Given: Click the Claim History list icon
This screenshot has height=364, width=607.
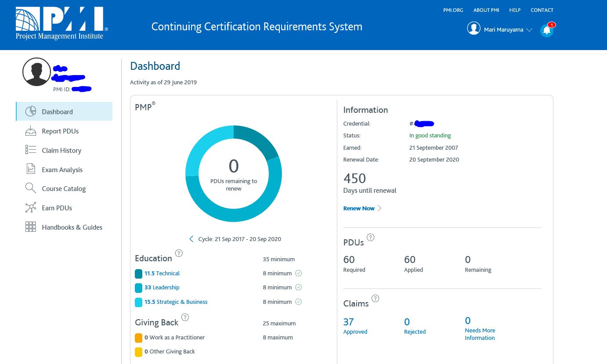Looking at the screenshot, I should pyautogui.click(x=31, y=150).
